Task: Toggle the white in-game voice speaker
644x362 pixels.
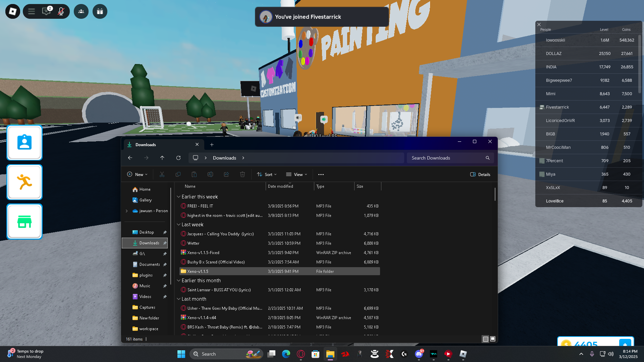Action: pyautogui.click(x=298, y=118)
